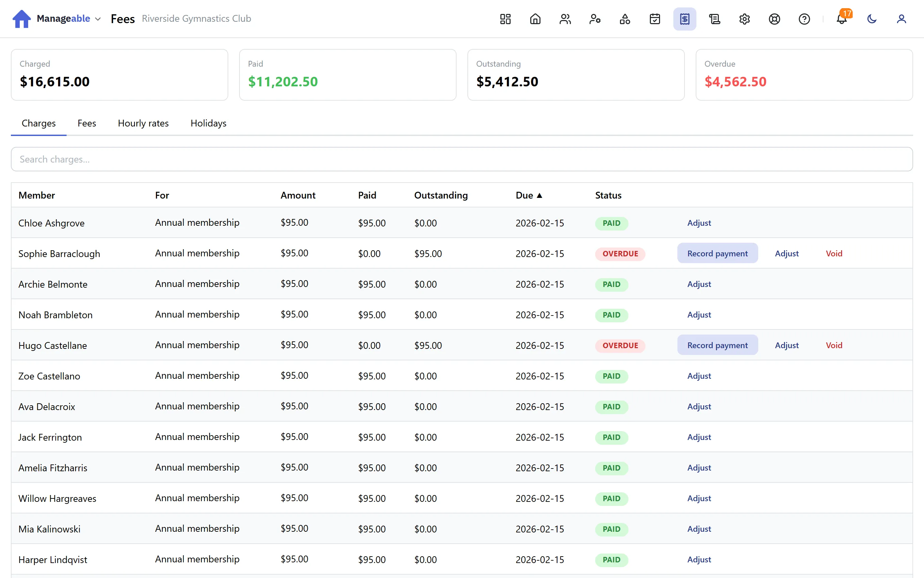The width and height of the screenshot is (924, 578).
Task: Record payment for Hugo Castellane
Action: 717,345
